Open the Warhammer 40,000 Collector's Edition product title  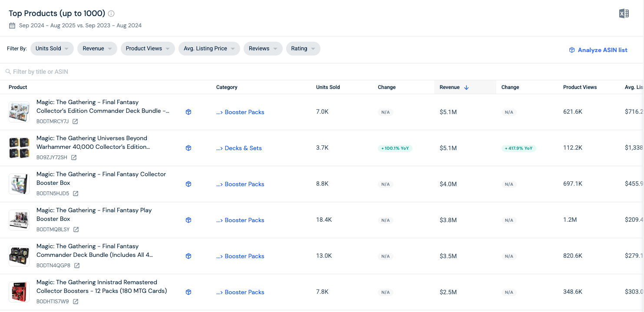point(93,142)
